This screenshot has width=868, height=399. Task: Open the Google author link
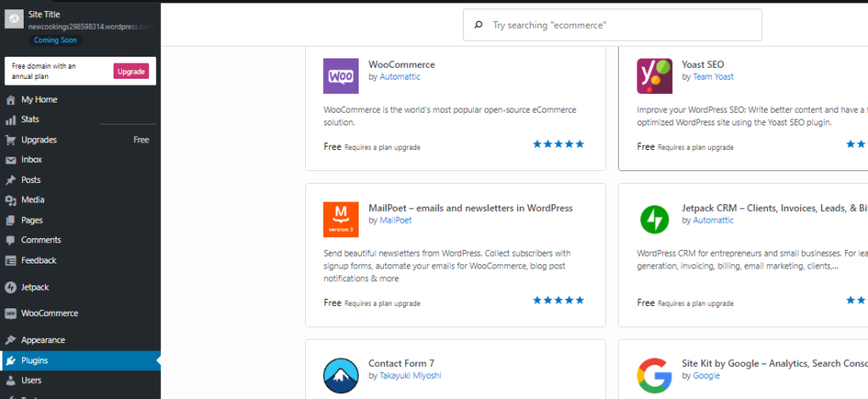point(706,376)
